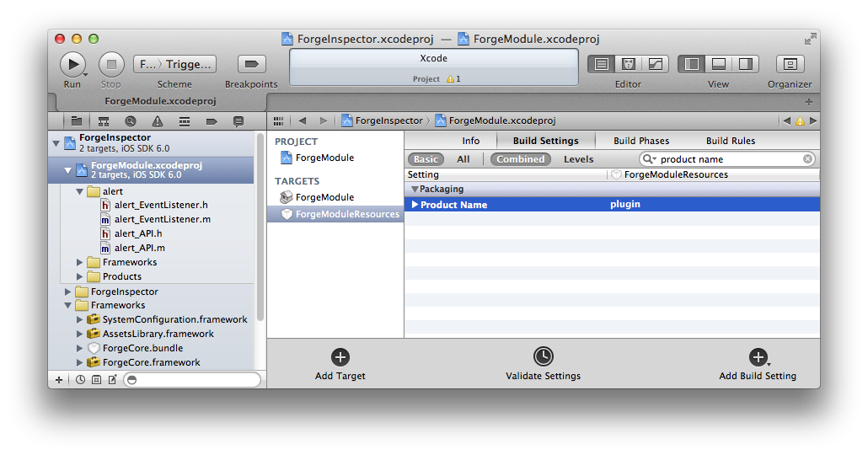Screen dimensions: 868x455
Task: Show the Issue navigator warning icon
Action: tap(158, 121)
